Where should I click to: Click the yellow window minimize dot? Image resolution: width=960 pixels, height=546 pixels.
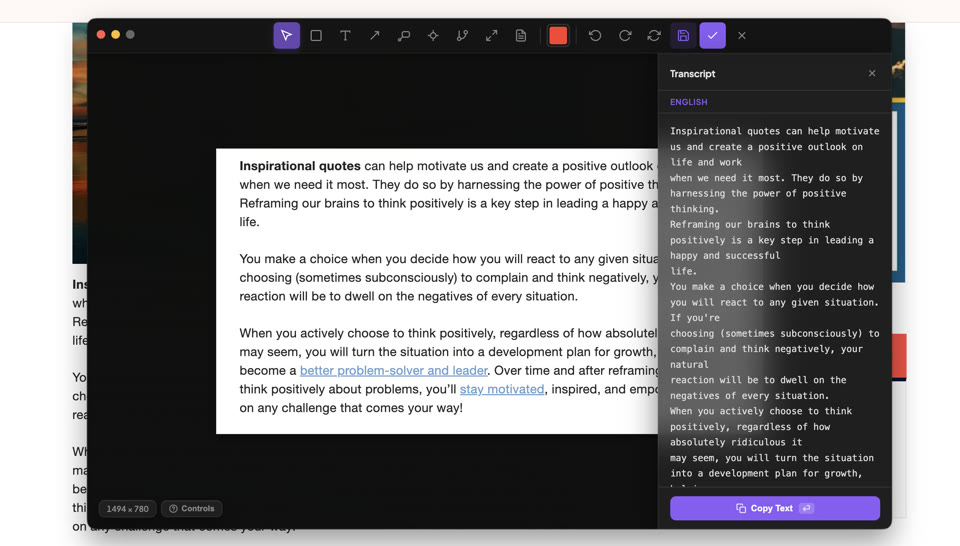click(116, 35)
